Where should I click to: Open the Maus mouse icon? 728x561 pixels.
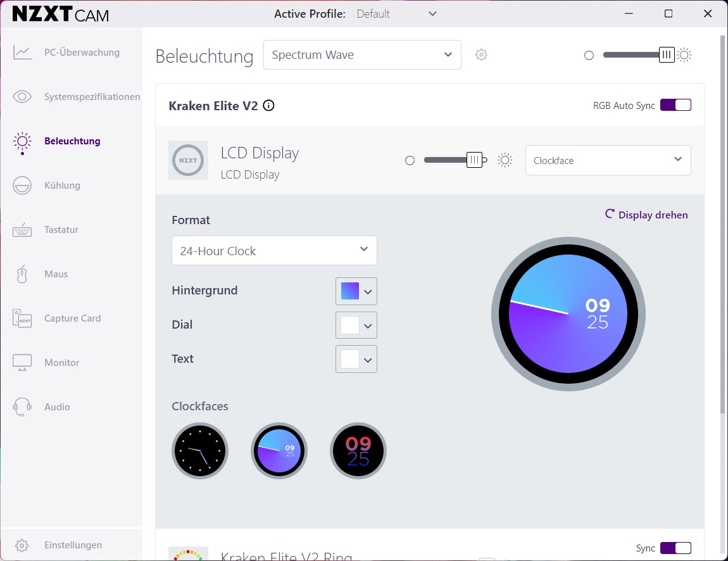click(x=22, y=274)
